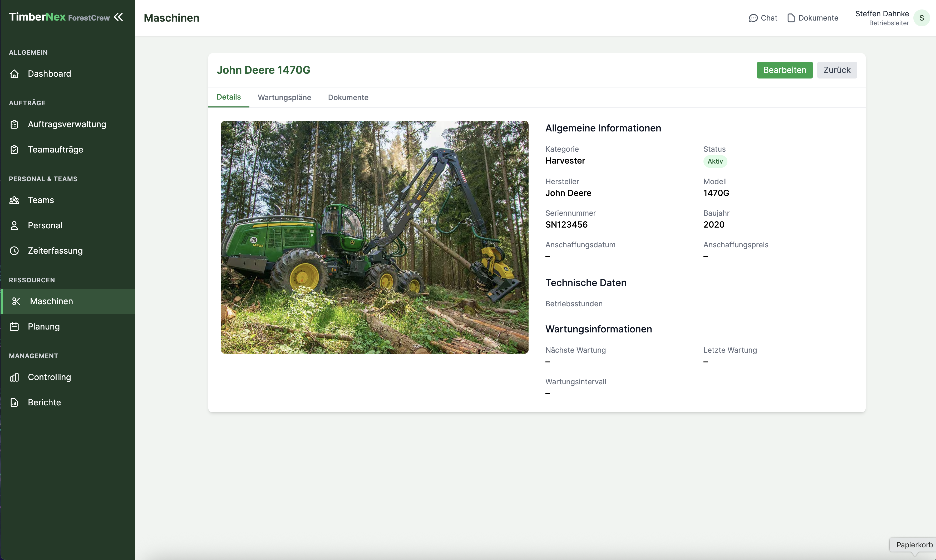This screenshot has width=936, height=560.
Task: Navigate to Teams page
Action: pyautogui.click(x=68, y=200)
